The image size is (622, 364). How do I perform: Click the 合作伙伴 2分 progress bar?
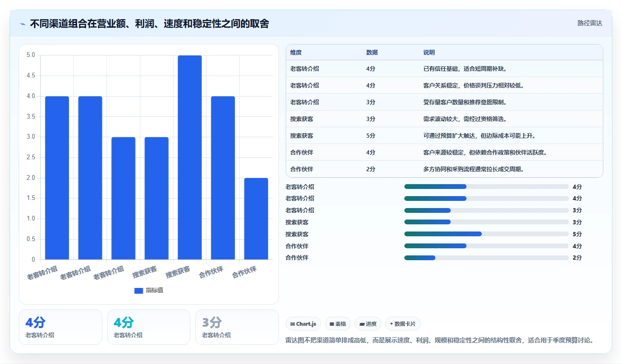click(487, 258)
